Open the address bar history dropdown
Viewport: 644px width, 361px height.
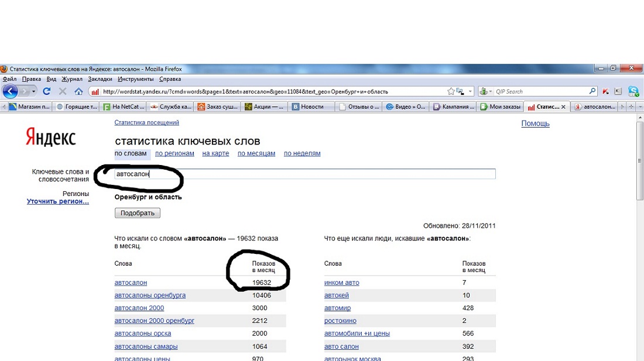coord(470,91)
